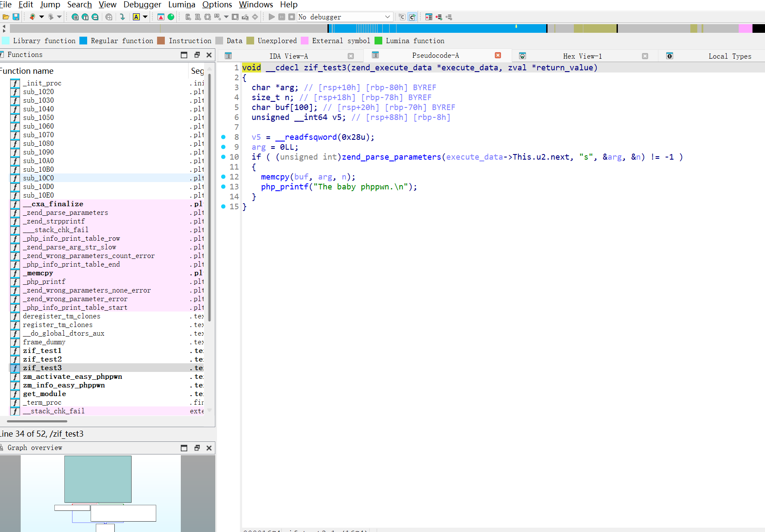Expand dropdown arrow beside back navigation icon
The width and height of the screenshot is (765, 532).
point(42,17)
